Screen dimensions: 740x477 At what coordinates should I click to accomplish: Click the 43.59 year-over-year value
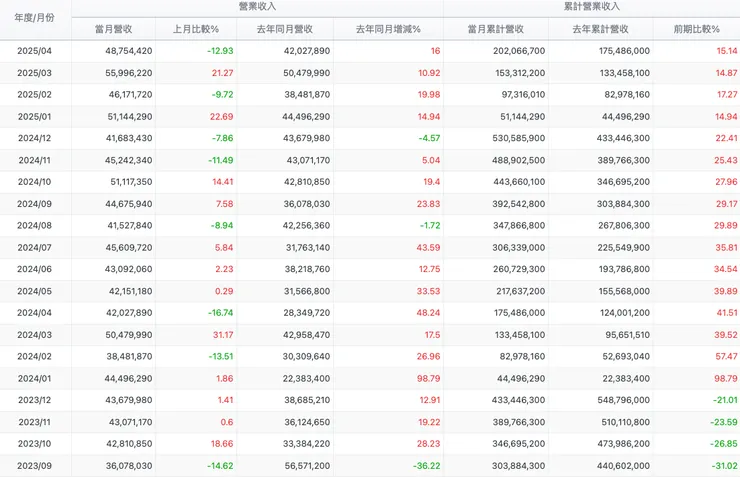pyautogui.click(x=428, y=248)
